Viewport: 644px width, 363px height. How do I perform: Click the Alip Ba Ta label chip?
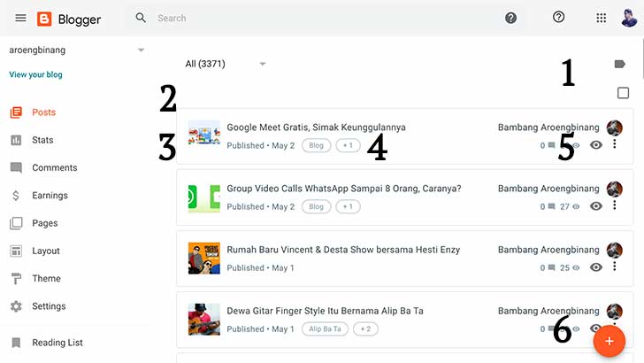[325, 328]
